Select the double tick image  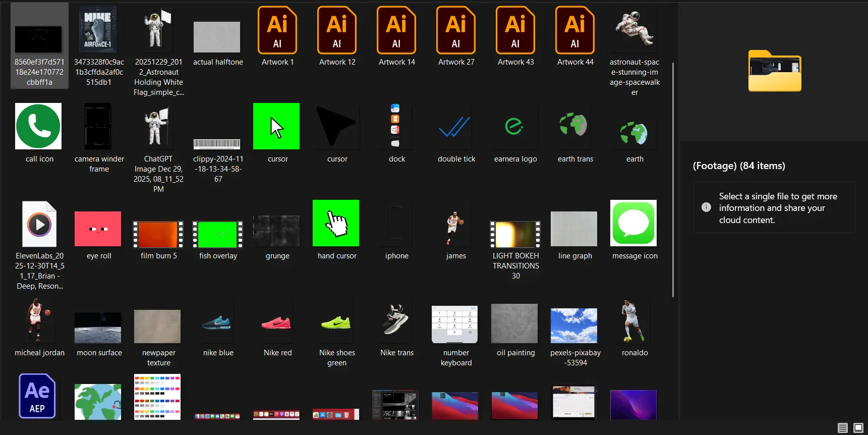(x=455, y=126)
